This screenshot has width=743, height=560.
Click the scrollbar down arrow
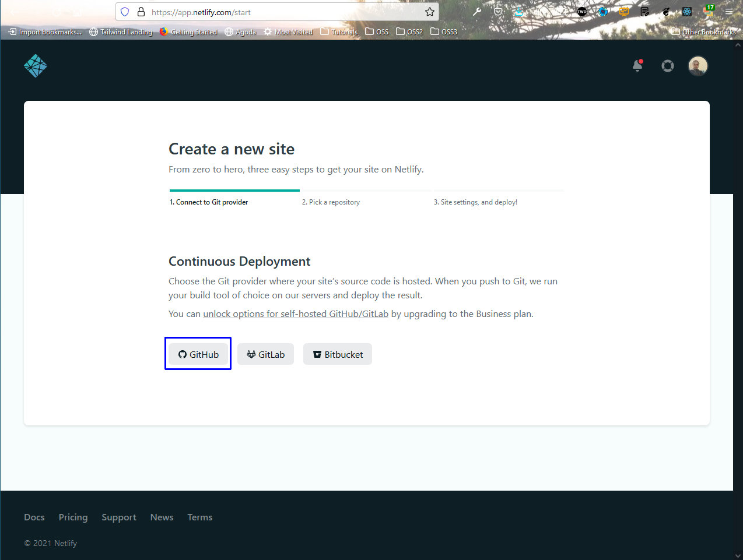click(x=738, y=555)
